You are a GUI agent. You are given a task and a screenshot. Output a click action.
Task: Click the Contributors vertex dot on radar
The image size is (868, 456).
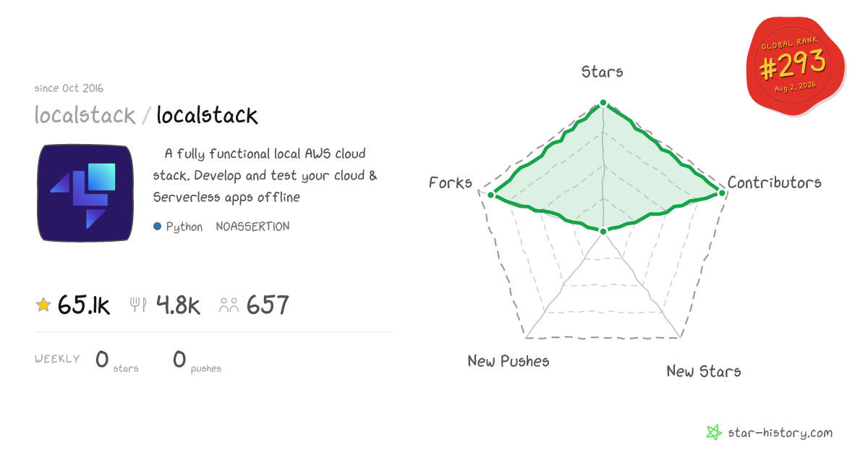(720, 192)
